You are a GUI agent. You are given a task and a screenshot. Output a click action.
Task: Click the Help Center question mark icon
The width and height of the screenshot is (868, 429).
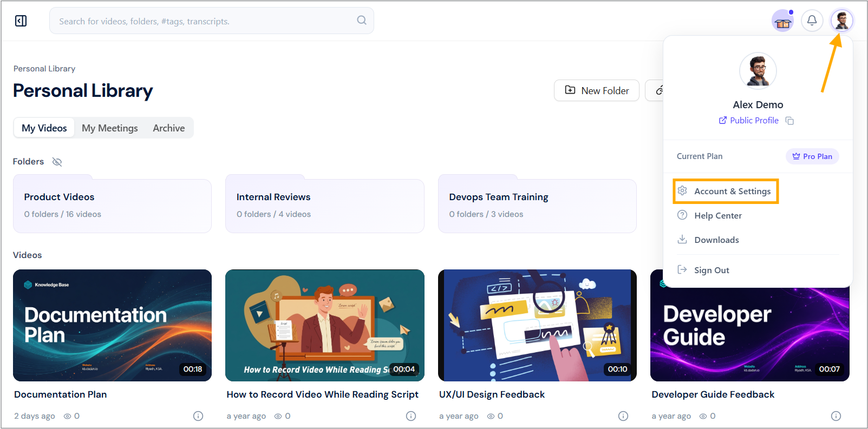(682, 215)
